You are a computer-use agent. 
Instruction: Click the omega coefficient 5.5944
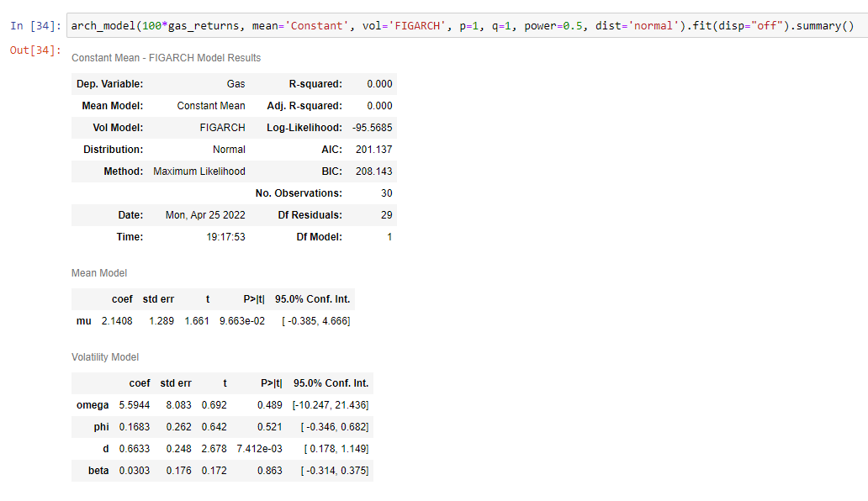point(135,404)
